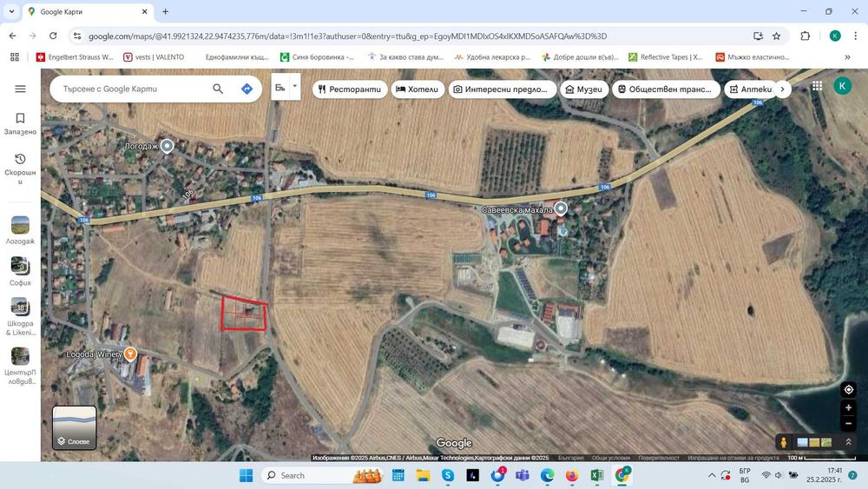Open the Общи условия link
The width and height of the screenshot is (868, 489).
[x=610, y=458]
